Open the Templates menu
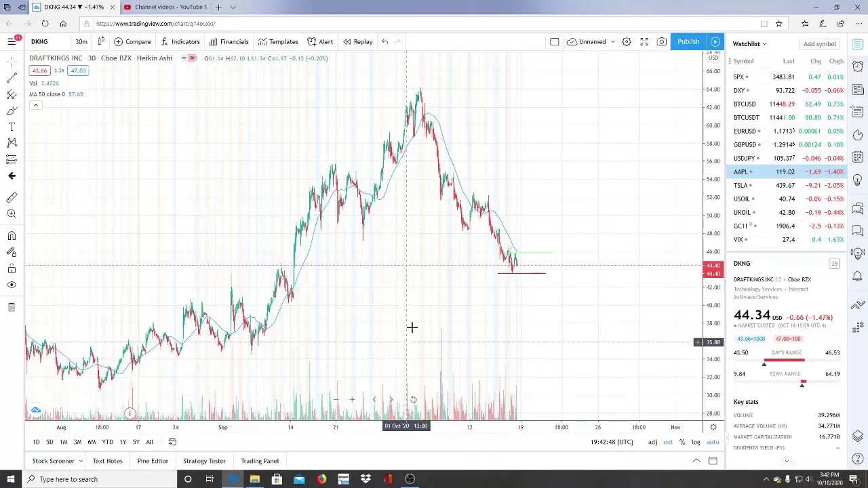This screenshot has height=488, width=868. 278,41
